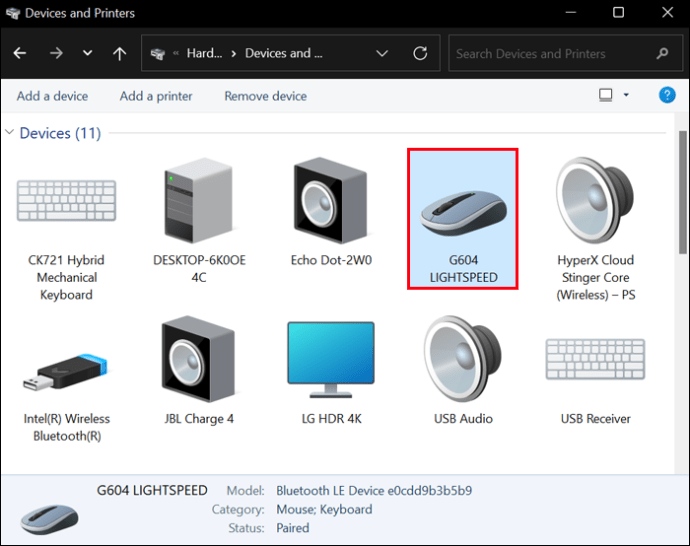Click Remove device

click(x=265, y=96)
